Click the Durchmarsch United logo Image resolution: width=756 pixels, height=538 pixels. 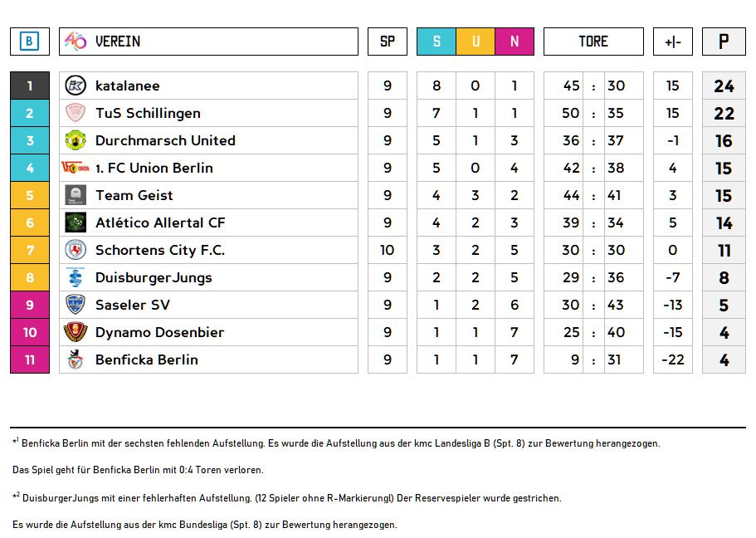pyautogui.click(x=76, y=140)
